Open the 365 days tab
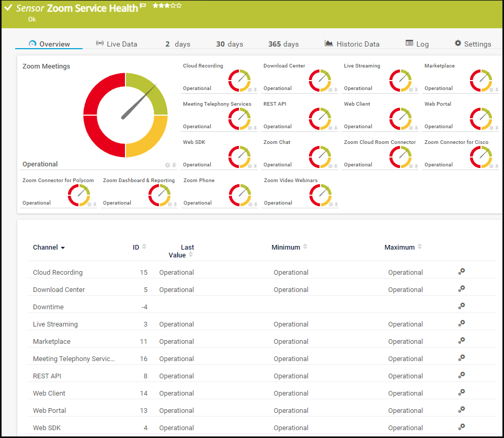The width and height of the screenshot is (504, 438). (x=283, y=44)
